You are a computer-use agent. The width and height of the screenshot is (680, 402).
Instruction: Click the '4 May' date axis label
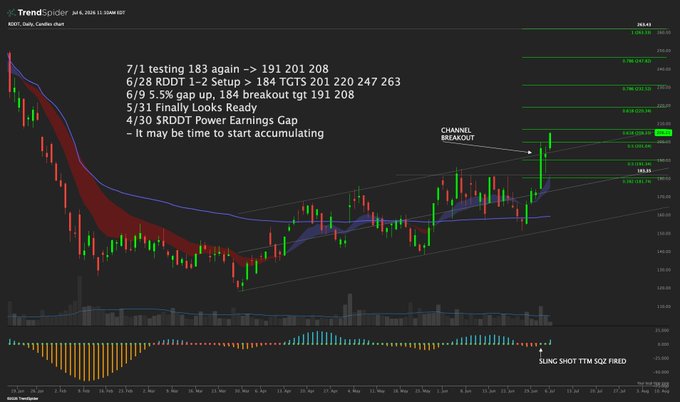[353, 391]
